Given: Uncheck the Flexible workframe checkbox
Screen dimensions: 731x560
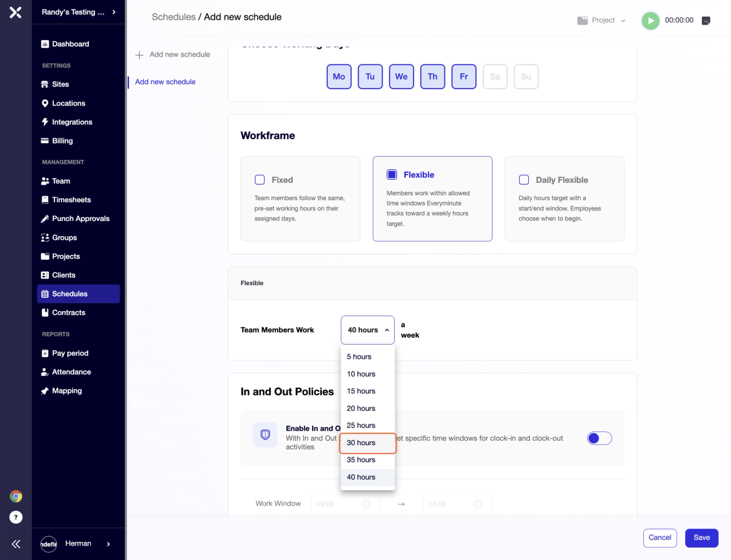Looking at the screenshot, I should point(392,174).
